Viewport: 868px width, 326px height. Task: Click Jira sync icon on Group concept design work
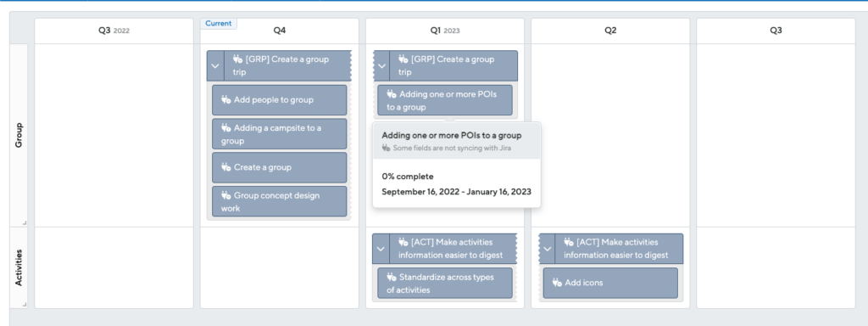tap(225, 195)
